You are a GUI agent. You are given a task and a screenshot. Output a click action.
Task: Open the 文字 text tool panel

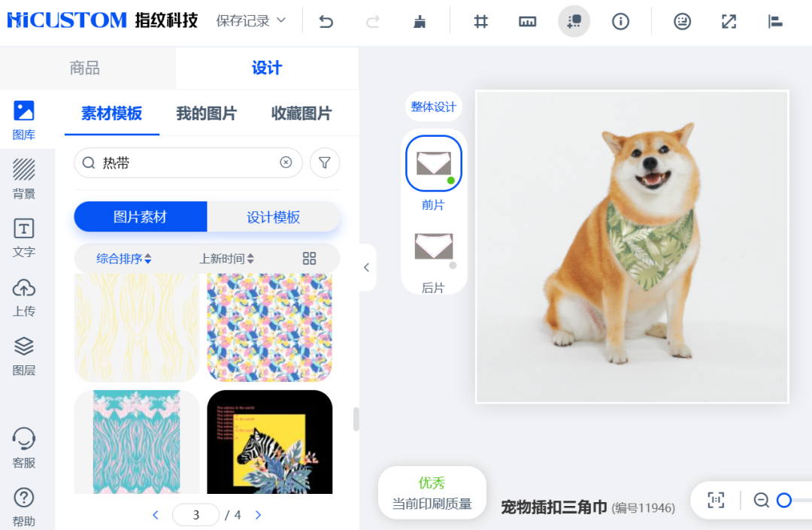pyautogui.click(x=23, y=237)
